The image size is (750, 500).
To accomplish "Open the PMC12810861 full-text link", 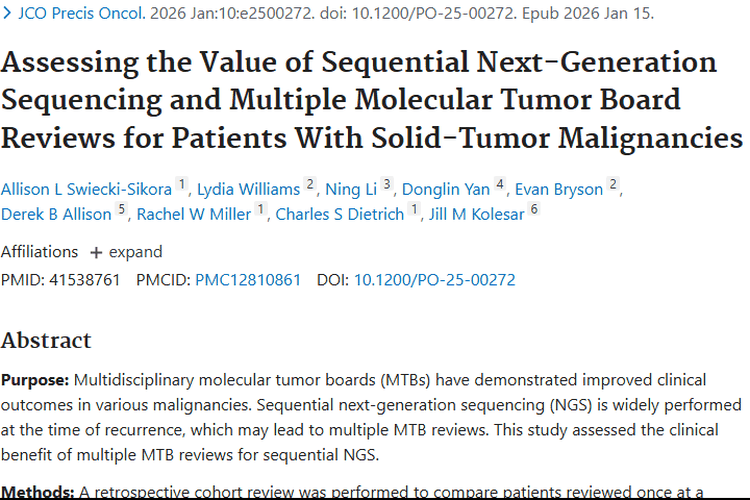I will (248, 280).
